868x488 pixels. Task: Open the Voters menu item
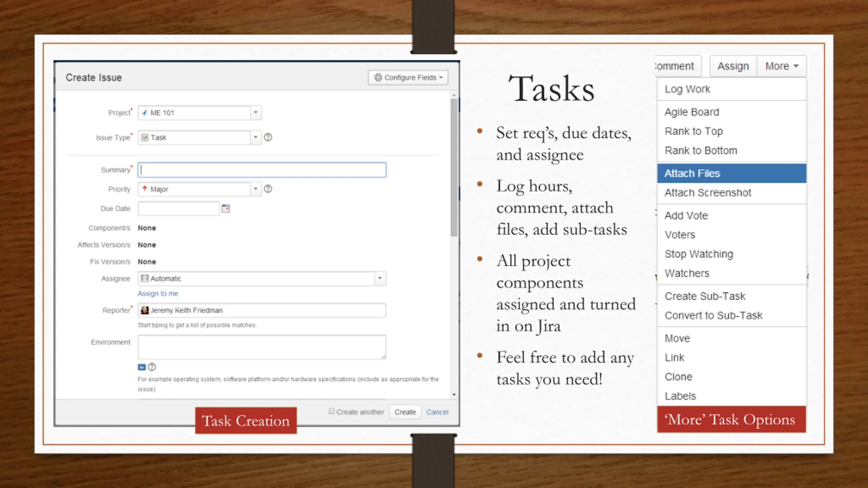(x=732, y=235)
